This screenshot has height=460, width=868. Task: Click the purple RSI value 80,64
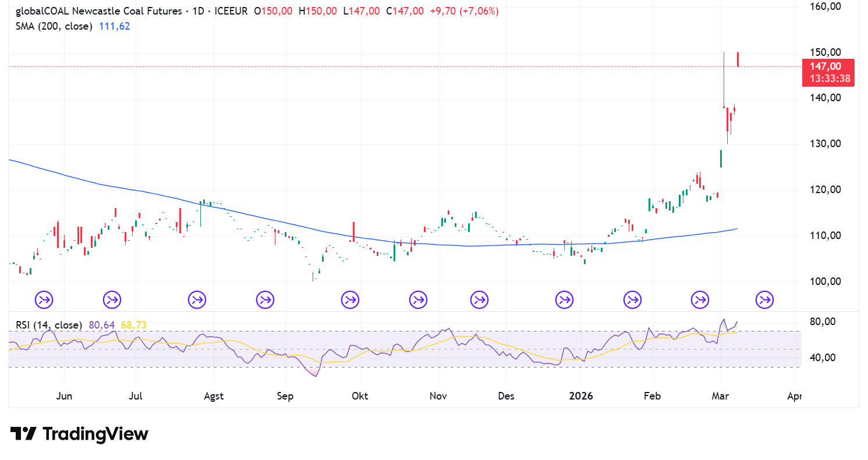[100, 325]
